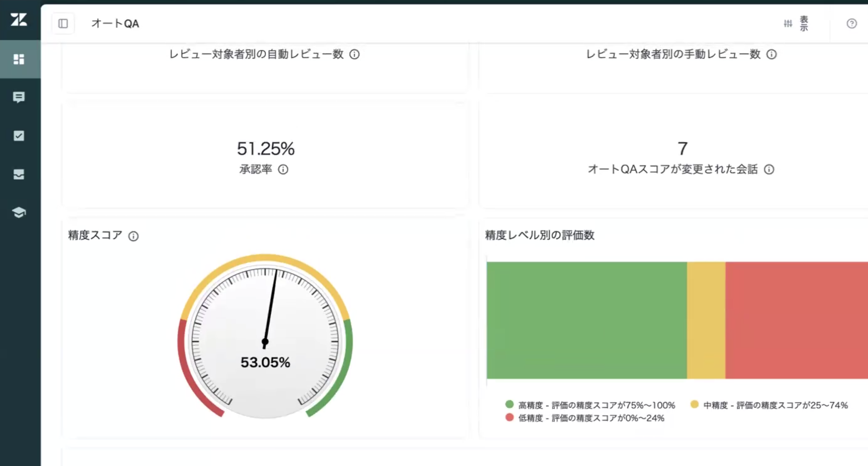Click info icon next to 自動レビュー数 title

(354, 55)
